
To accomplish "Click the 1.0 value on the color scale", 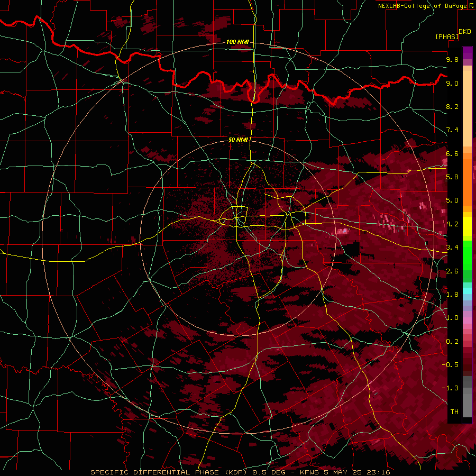I will [x=452, y=318].
